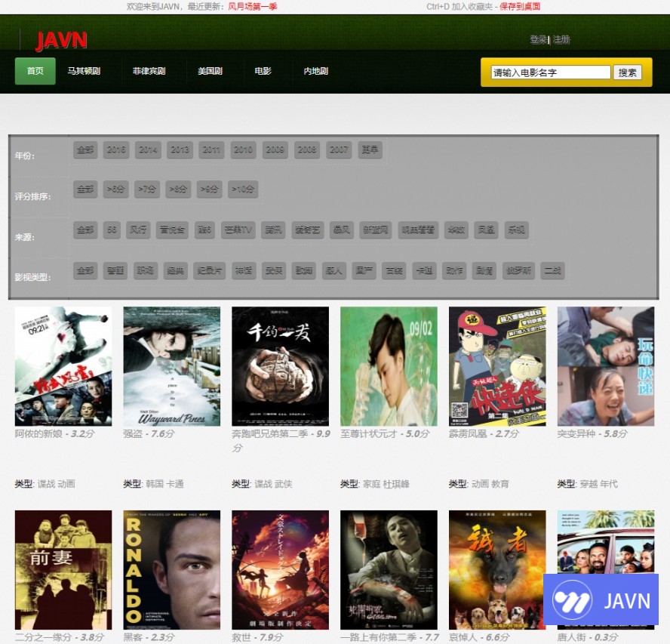
Task: Filter ratings above >6分
Action: pyautogui.click(x=115, y=189)
